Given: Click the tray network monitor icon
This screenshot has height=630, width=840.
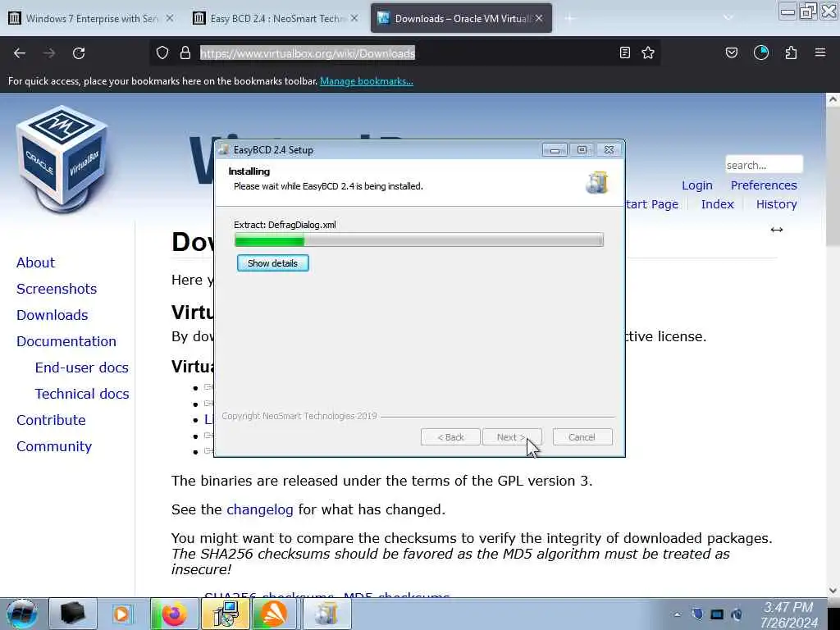Looking at the screenshot, I should [717, 614].
